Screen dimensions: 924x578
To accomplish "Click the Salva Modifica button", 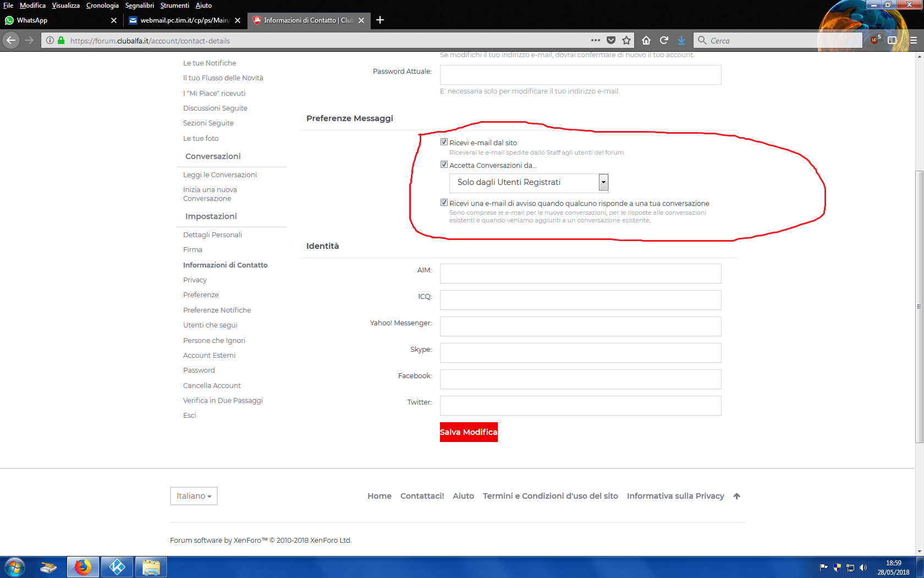I will [x=469, y=432].
